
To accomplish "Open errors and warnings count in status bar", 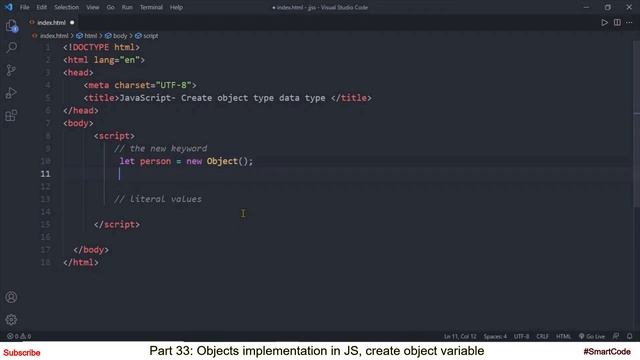I will coord(19,336).
